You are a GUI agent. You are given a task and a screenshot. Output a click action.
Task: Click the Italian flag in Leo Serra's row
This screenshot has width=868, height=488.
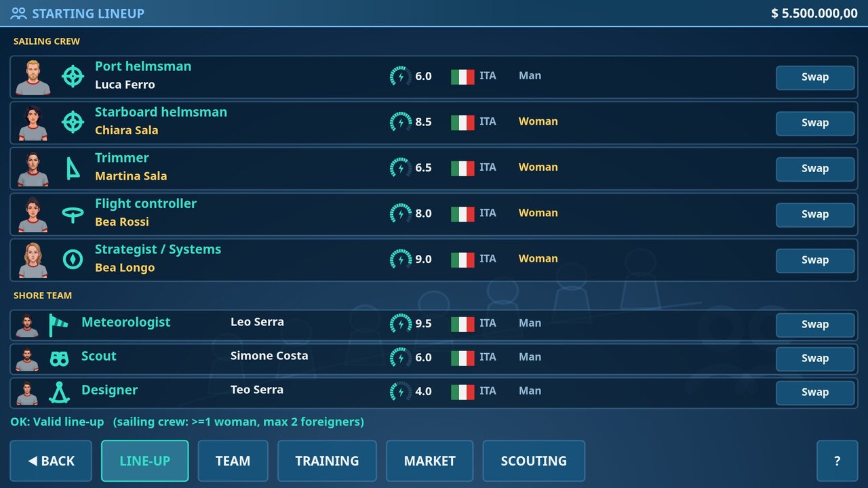pyautogui.click(x=462, y=324)
